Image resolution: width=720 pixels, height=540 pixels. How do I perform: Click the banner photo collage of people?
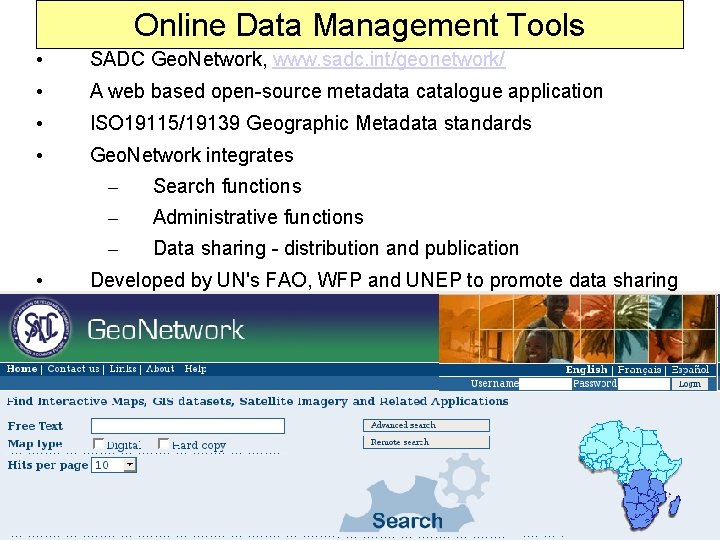point(577,329)
